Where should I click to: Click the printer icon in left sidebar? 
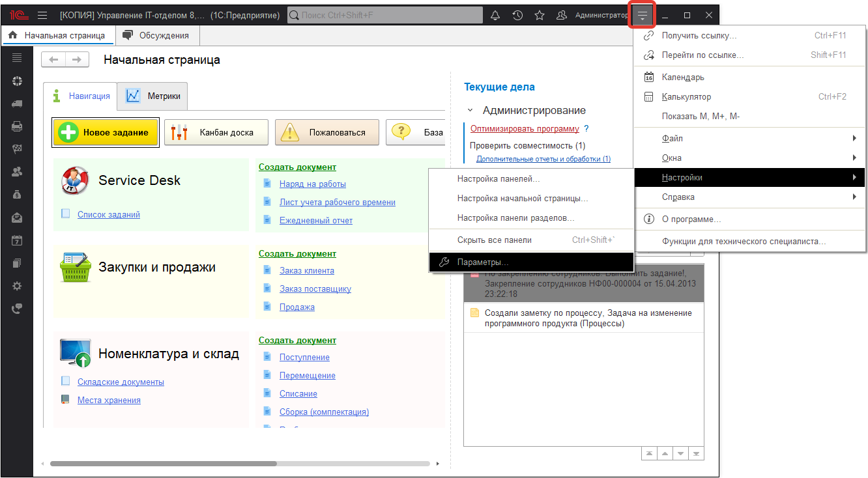(x=17, y=126)
